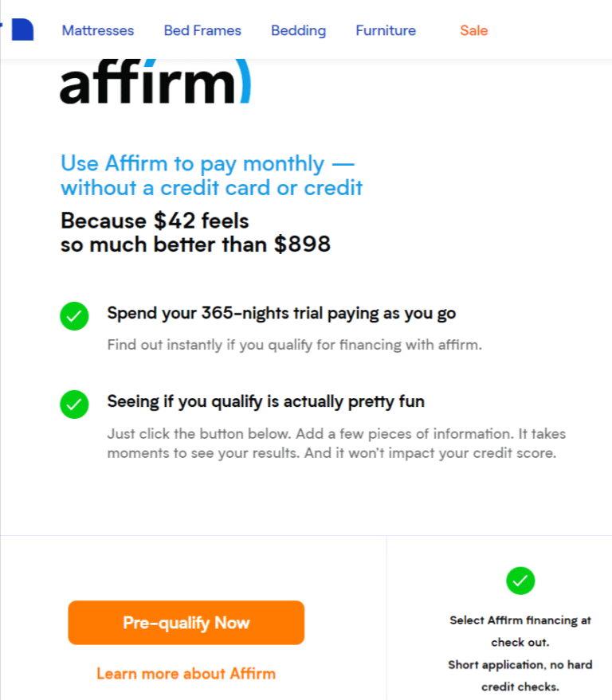Screen dimensions: 612x700
Task: Click the green checkmark beside 'Seeing if you qualify'
Action: 74,405
